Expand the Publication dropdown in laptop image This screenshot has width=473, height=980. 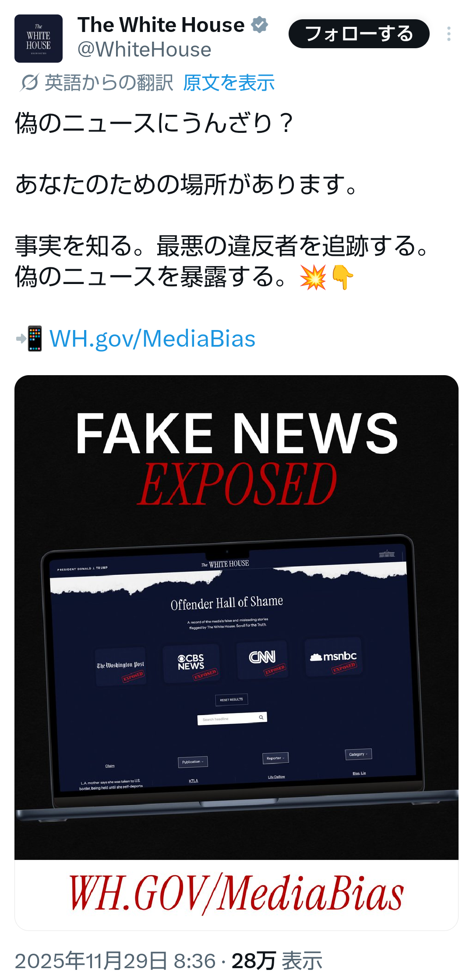pos(193,762)
